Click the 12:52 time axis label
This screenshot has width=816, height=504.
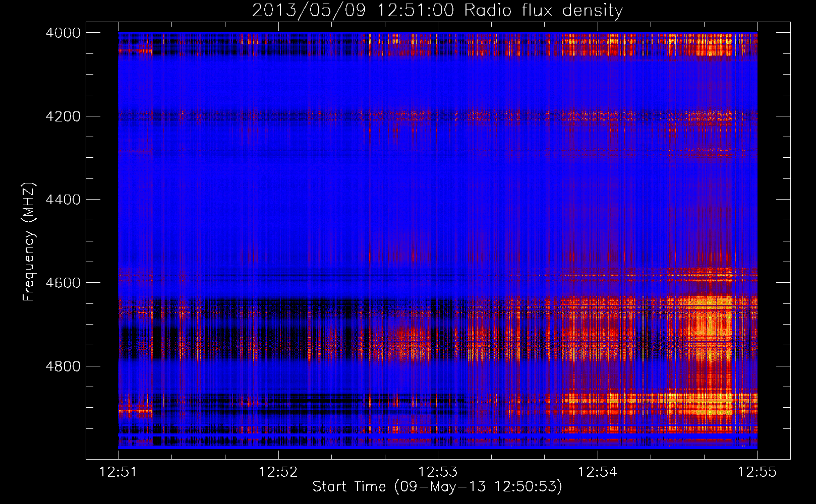point(278,472)
